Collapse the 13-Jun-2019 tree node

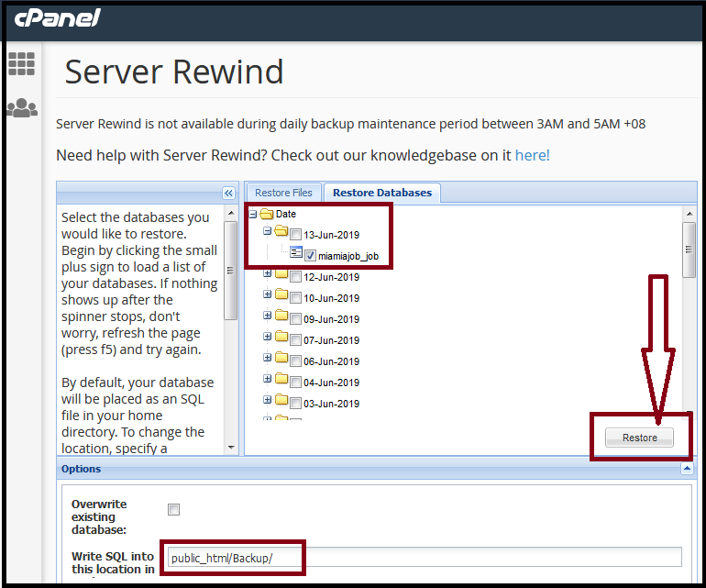point(268,233)
